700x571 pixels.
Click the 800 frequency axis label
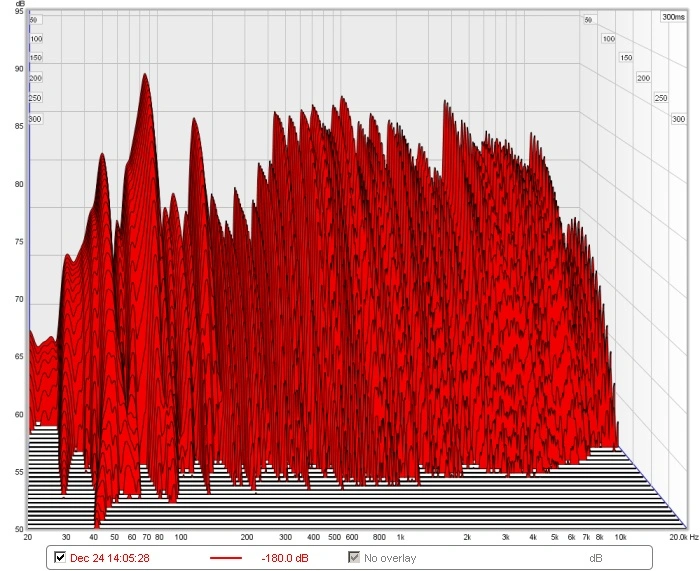(x=379, y=537)
